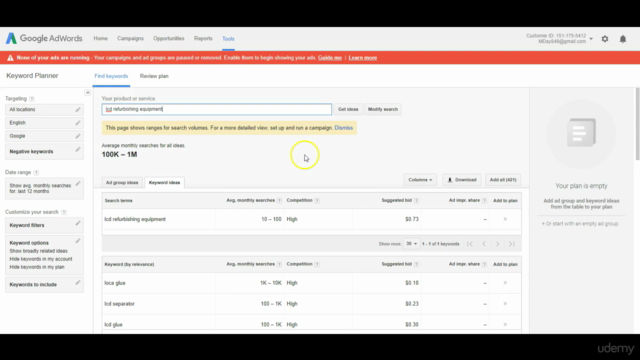Click the Get ideas button
The height and width of the screenshot is (360, 640).
click(348, 109)
